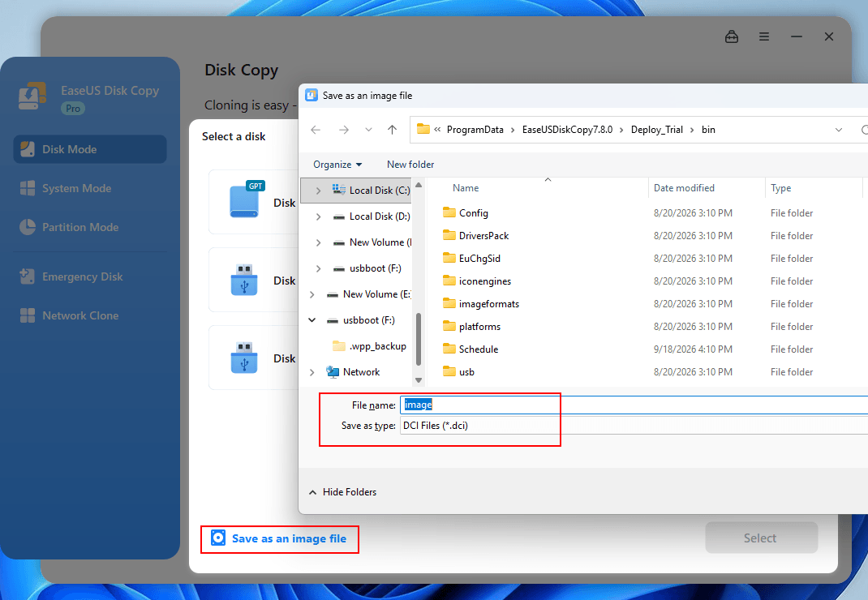868x600 pixels.
Task: Select the GPT disk icon in disk list
Action: point(246,199)
